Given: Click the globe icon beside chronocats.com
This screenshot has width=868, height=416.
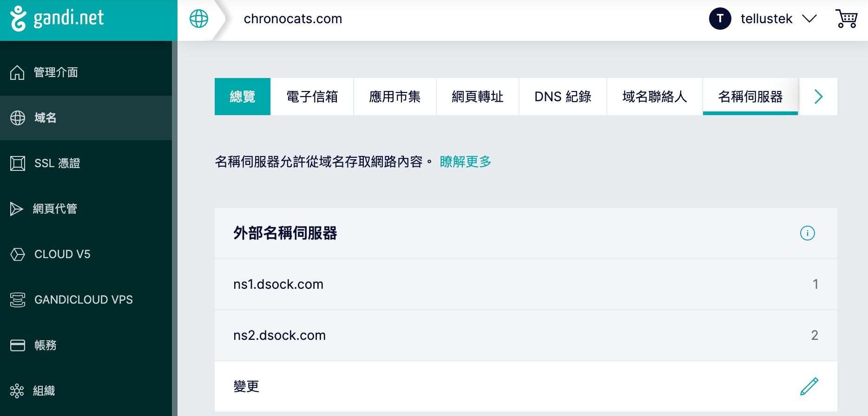Looking at the screenshot, I should point(199,19).
